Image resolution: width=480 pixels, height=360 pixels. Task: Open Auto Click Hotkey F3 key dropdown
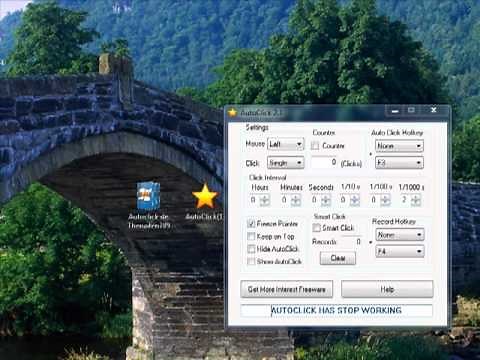(399, 163)
